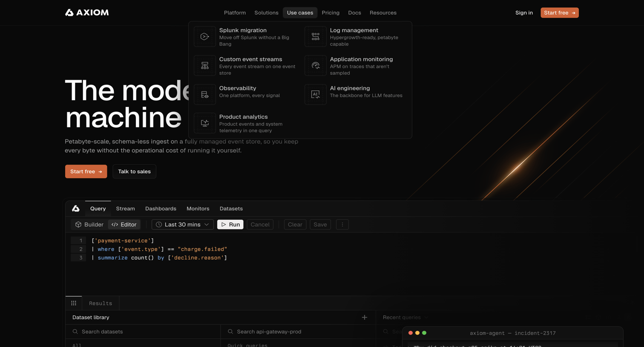Open Splunk migration link
Viewport: 644px width, 347px height.
click(243, 30)
